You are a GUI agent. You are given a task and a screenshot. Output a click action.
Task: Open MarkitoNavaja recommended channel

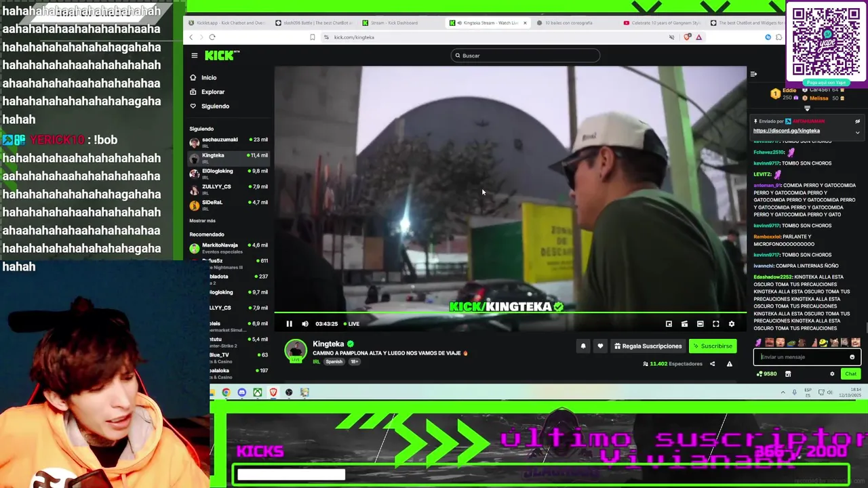coord(229,247)
